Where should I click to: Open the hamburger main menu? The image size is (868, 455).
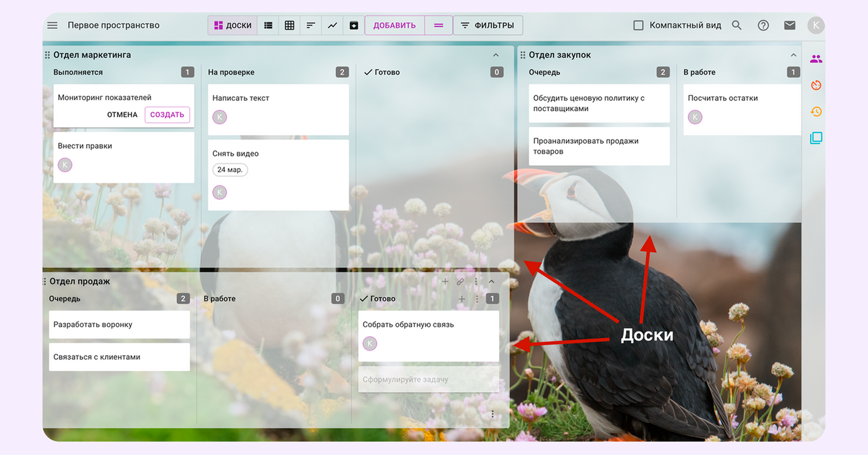point(53,25)
